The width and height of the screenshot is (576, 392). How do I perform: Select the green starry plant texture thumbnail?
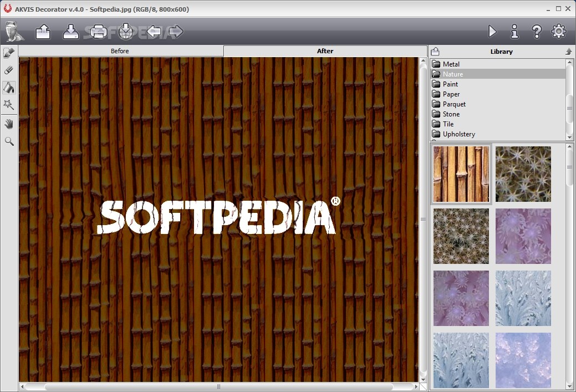523,174
